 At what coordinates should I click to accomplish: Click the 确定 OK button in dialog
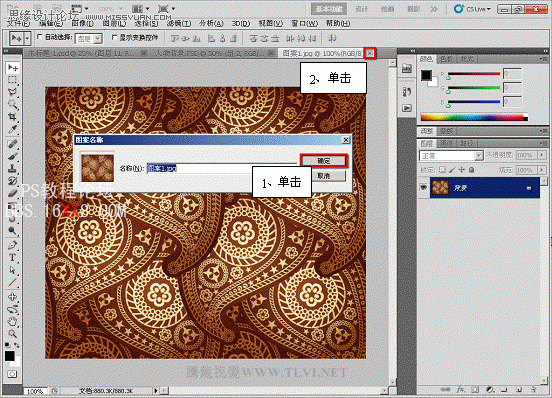tap(324, 161)
